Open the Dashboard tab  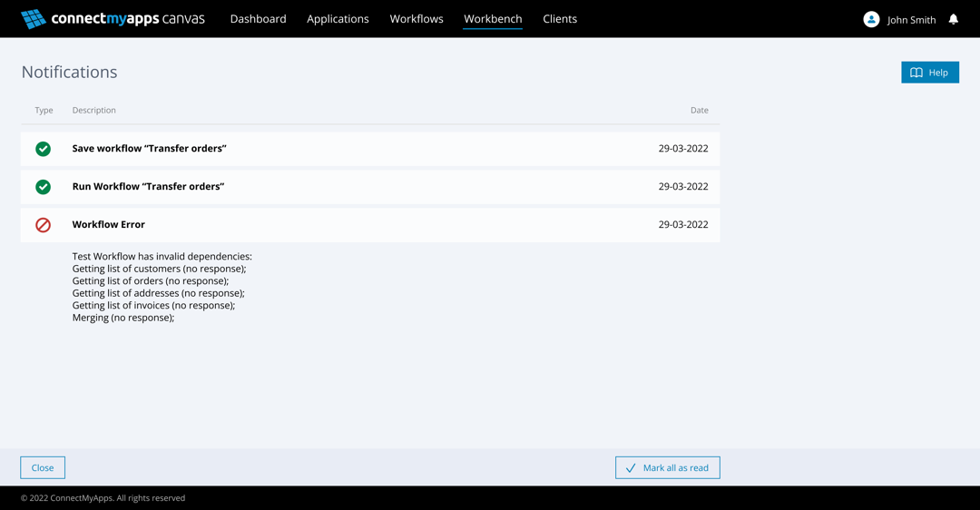[258, 19]
